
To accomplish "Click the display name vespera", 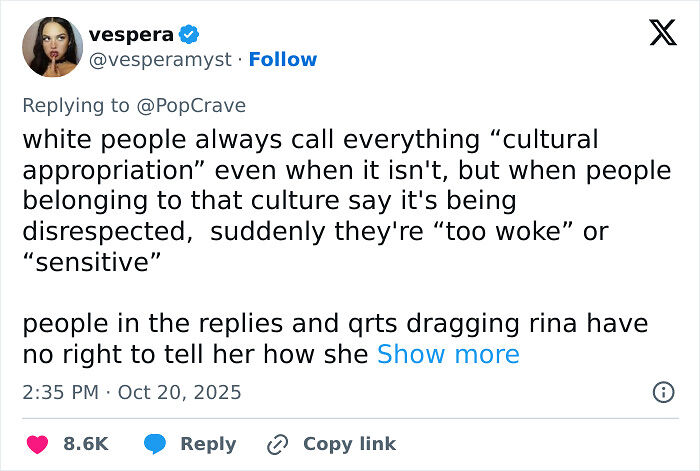I will coord(131,35).
